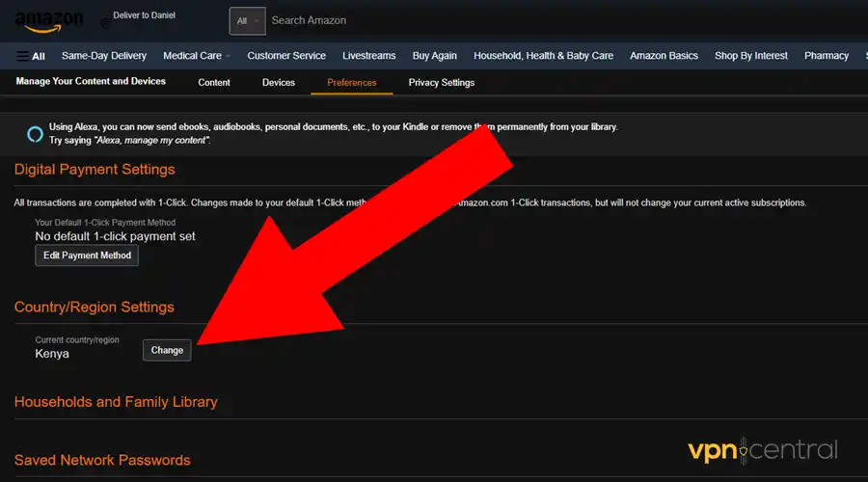Open the search category All dropdown
This screenshot has height=482, width=868.
pos(247,20)
